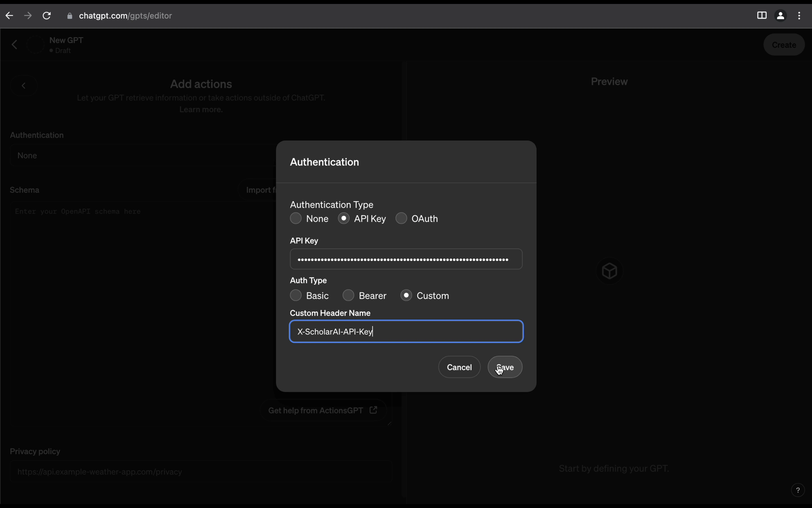Choose the Custom auth type radio
Viewport: 812px width, 508px height.
point(406,295)
